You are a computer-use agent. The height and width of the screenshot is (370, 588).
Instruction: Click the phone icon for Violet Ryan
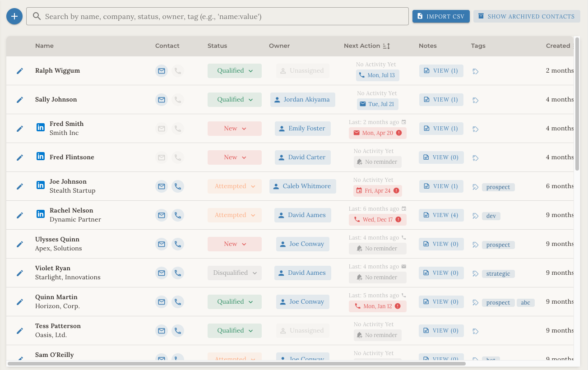point(178,273)
